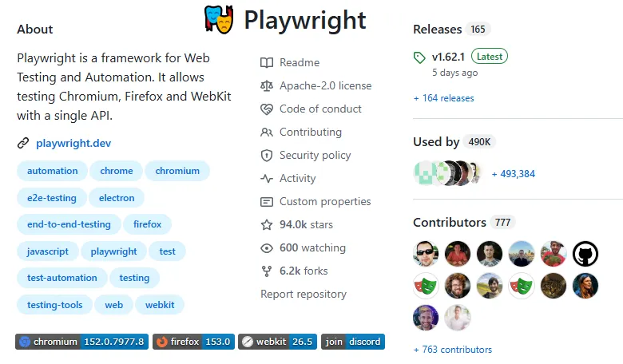Open the Code of conduct link
623x364 pixels.
point(320,109)
